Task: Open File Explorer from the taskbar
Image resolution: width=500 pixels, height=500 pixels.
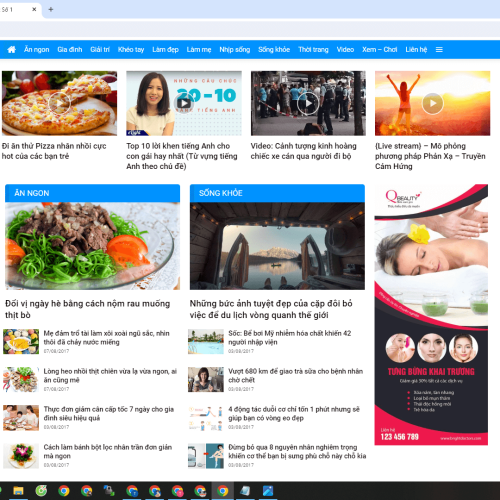Action: click(x=18, y=491)
